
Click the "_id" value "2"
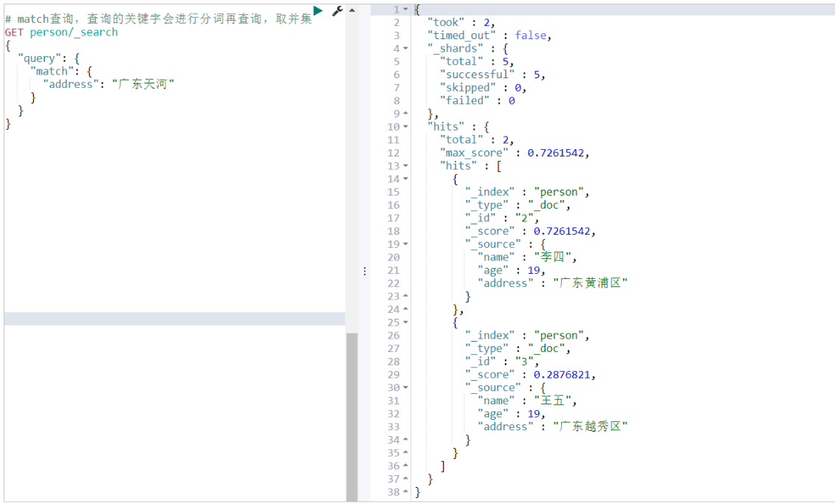tap(524, 218)
